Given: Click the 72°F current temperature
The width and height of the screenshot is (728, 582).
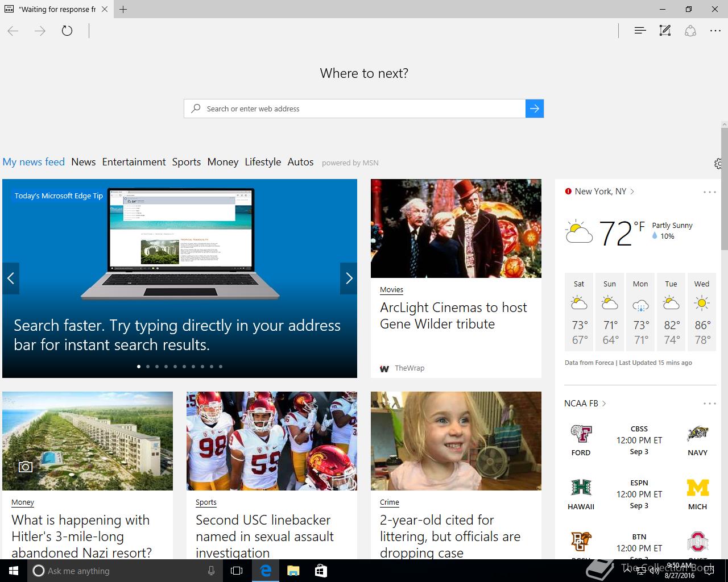Looking at the screenshot, I should [x=622, y=233].
